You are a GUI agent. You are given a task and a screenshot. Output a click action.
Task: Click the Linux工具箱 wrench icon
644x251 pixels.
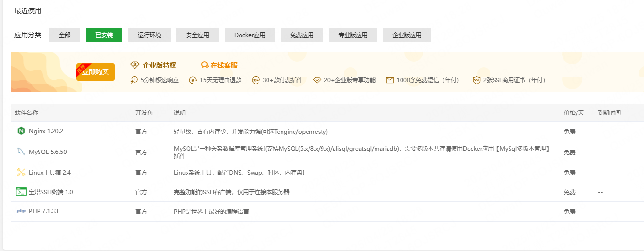21,172
